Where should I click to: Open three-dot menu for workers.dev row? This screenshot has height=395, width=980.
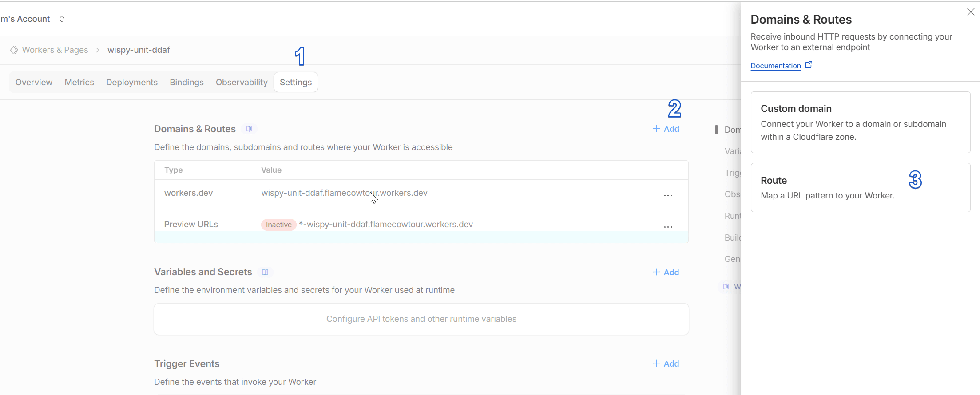[x=668, y=195]
